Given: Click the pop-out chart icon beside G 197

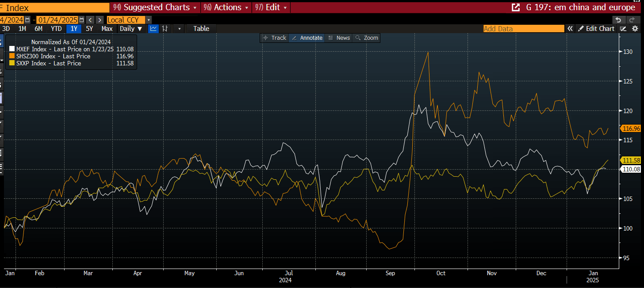Looking at the screenshot, I should click(515, 8).
